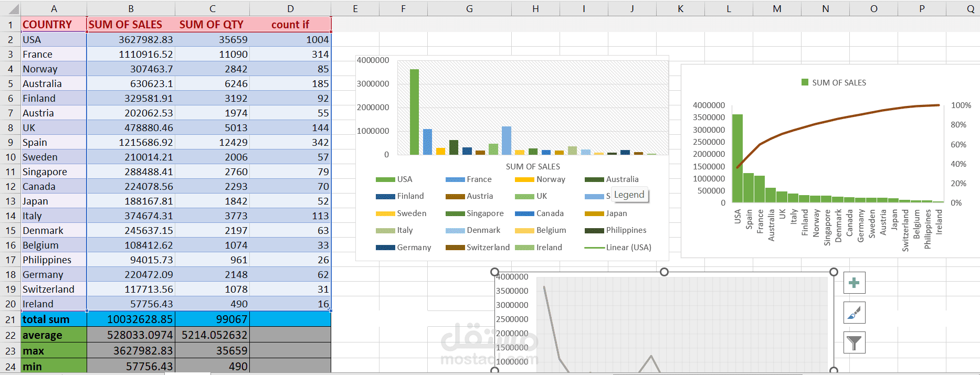Viewport: 980px width, 375px height.
Task: Select total quantity cell 99067
Action: click(212, 319)
